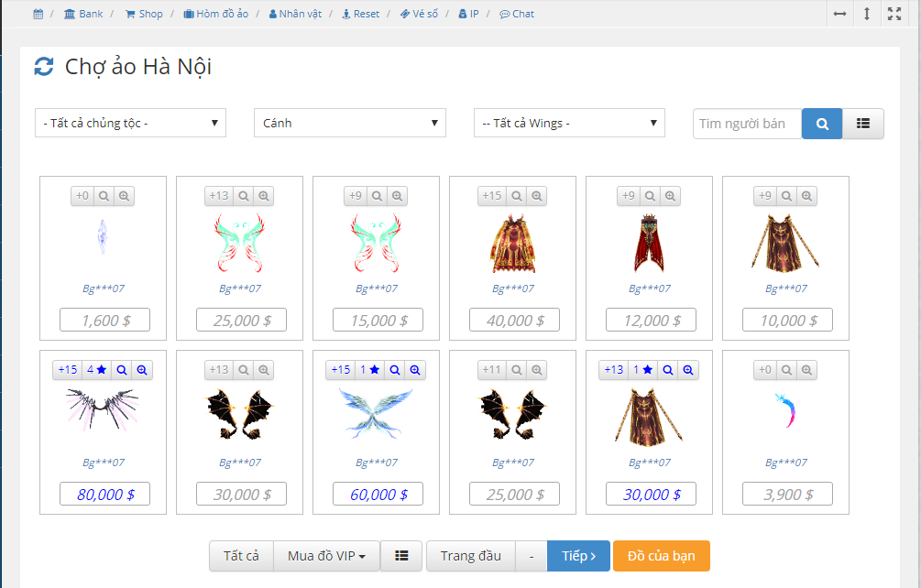The height and width of the screenshot is (588, 921).
Task: Open Vé số in the navigation
Action: (x=419, y=14)
